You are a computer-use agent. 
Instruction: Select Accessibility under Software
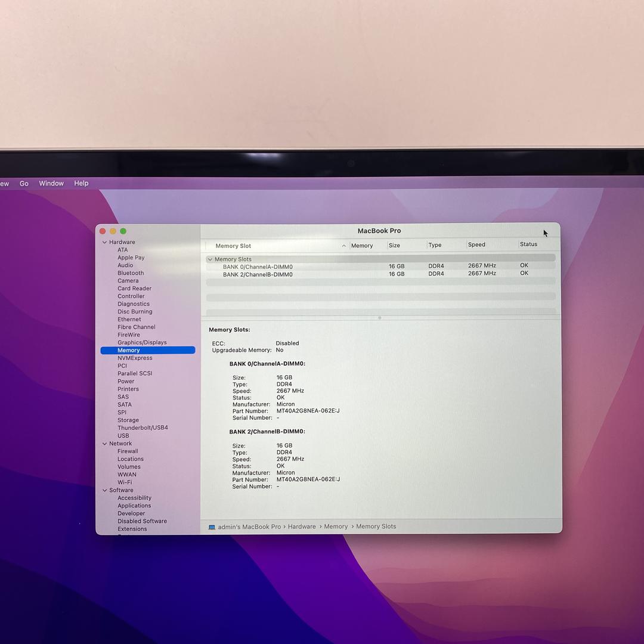(x=134, y=498)
